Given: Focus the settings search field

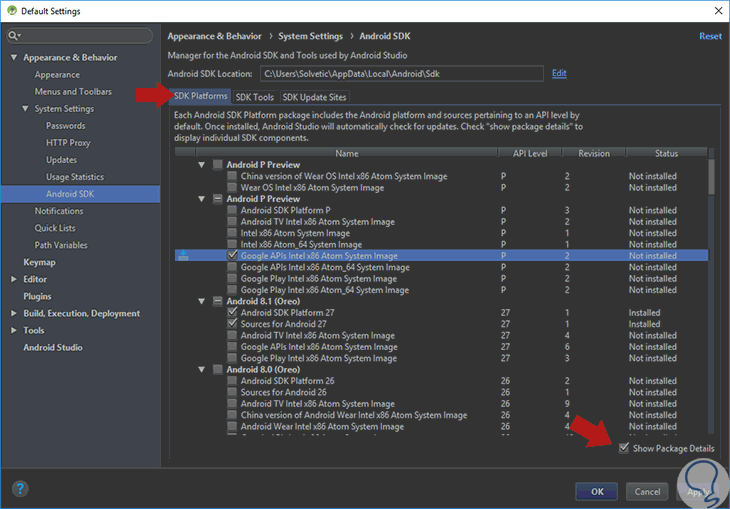Looking at the screenshot, I should [x=80, y=36].
